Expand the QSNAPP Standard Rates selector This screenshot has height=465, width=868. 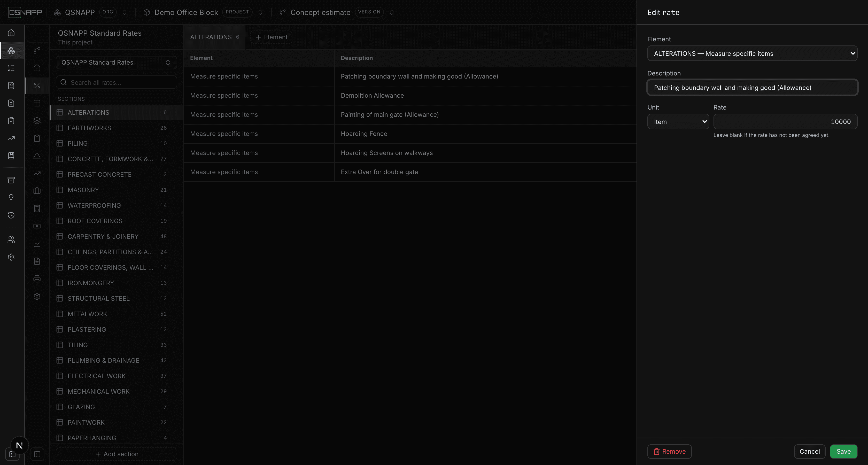116,62
